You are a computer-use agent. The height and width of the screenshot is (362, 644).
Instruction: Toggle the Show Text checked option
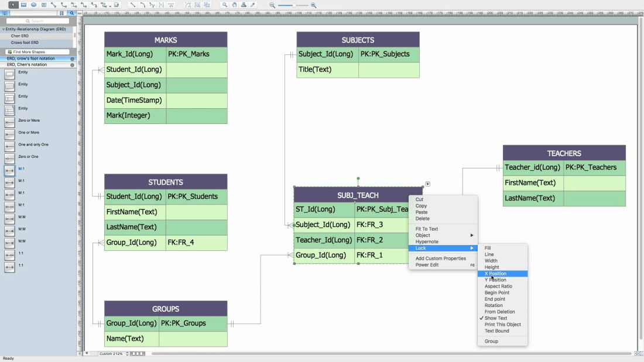495,318
